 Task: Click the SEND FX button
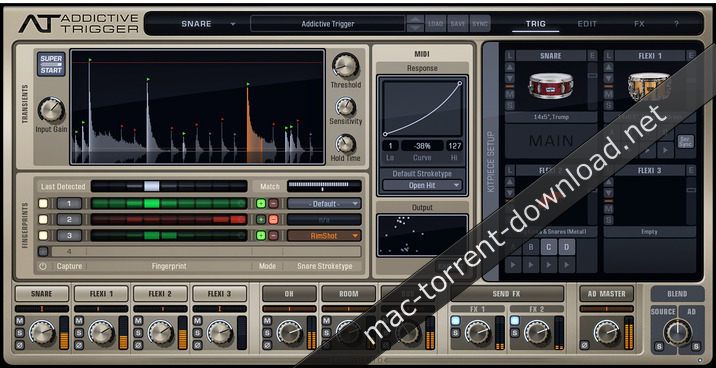tap(507, 294)
